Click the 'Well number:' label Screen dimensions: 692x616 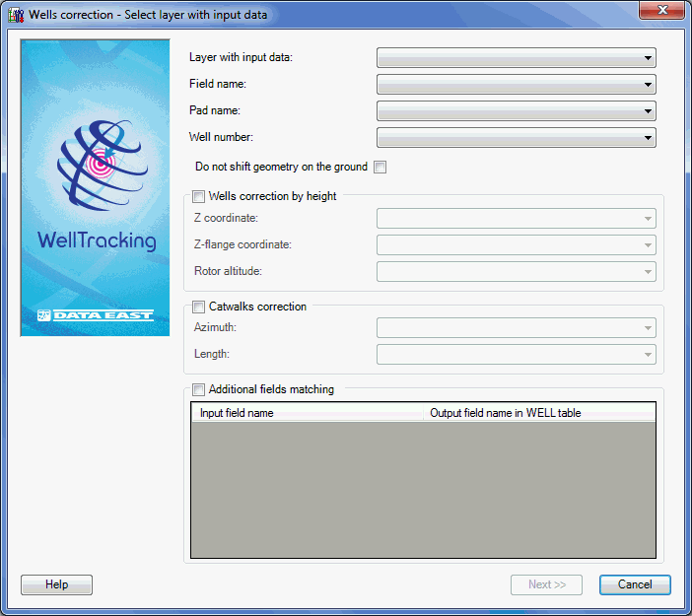point(221,137)
